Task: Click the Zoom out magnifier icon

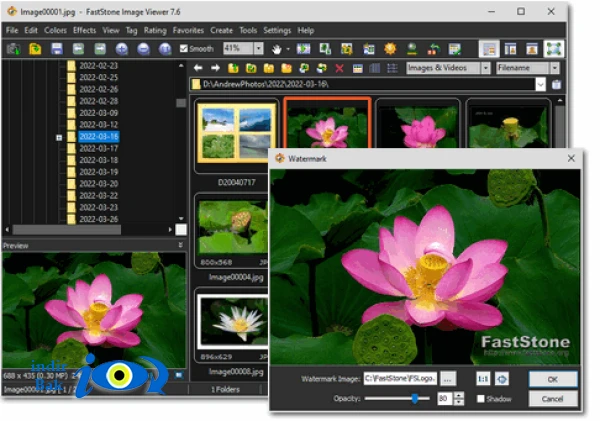Action: click(x=143, y=49)
